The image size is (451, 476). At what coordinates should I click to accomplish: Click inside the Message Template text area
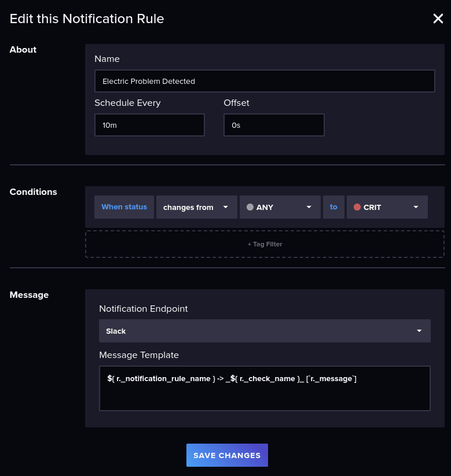(265, 388)
